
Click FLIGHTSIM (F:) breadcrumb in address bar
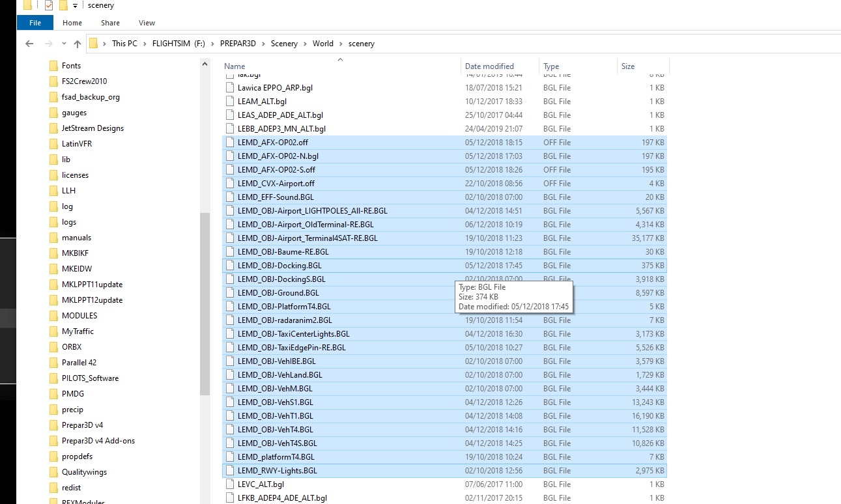tap(178, 44)
